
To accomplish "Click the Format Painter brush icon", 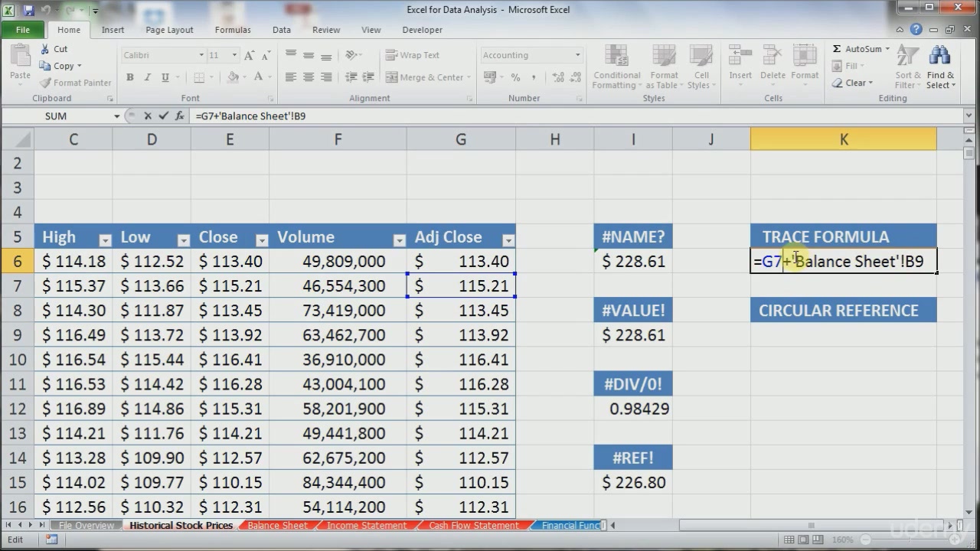I will point(44,83).
